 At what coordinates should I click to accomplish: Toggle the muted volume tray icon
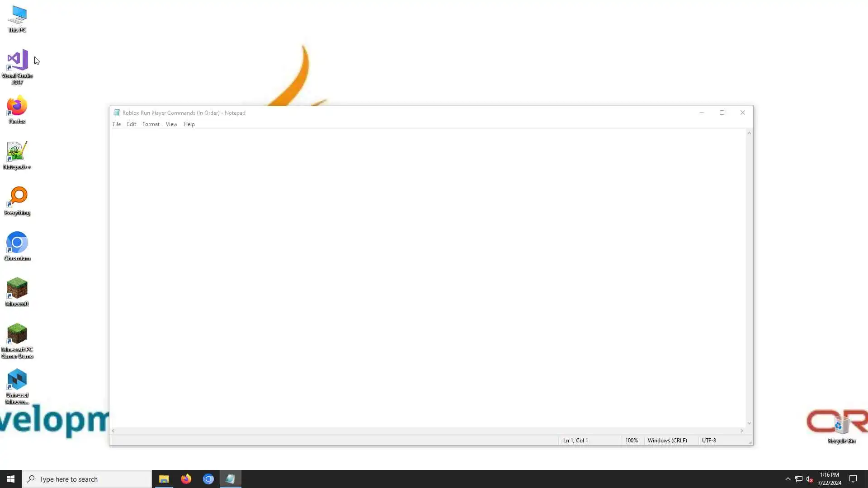point(809,479)
